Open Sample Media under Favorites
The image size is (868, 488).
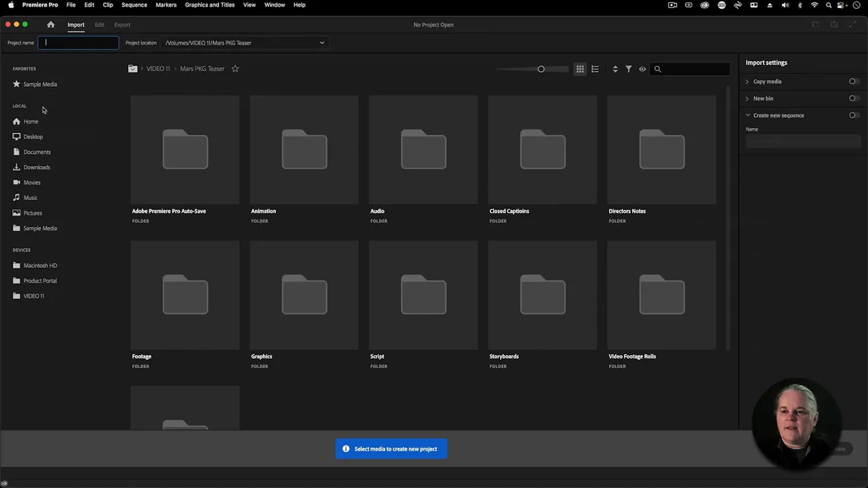[x=40, y=84]
